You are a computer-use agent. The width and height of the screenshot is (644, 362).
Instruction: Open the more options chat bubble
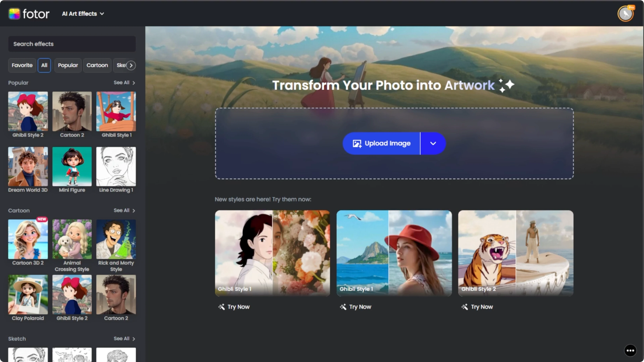coord(630,350)
